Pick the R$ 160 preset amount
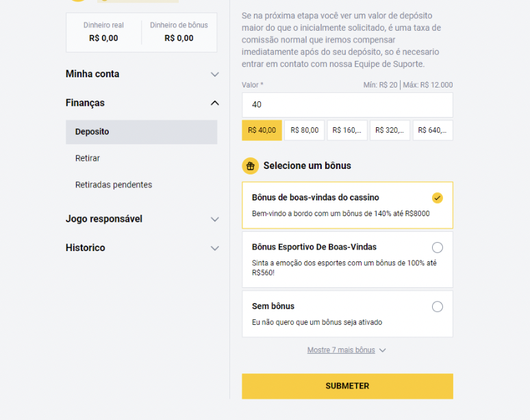The width and height of the screenshot is (530, 420). click(347, 130)
